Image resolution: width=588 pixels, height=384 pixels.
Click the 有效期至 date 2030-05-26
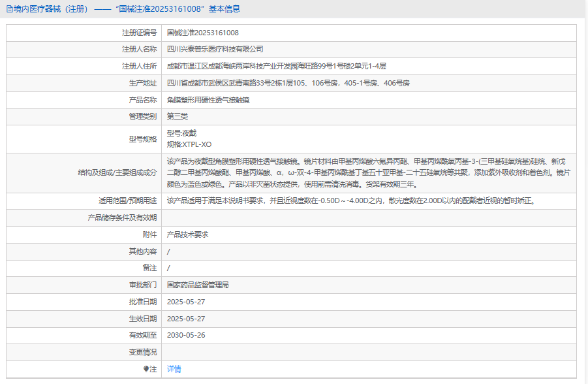point(186,335)
